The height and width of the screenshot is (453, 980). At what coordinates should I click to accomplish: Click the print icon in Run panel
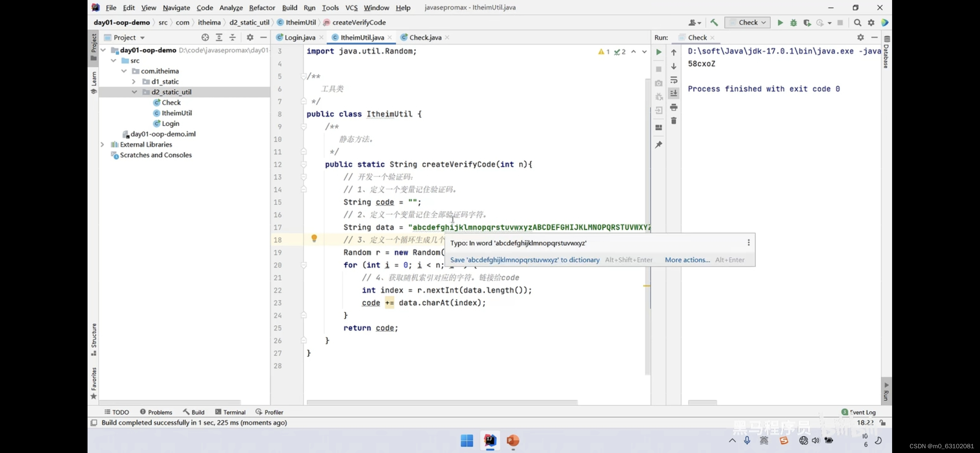point(673,107)
